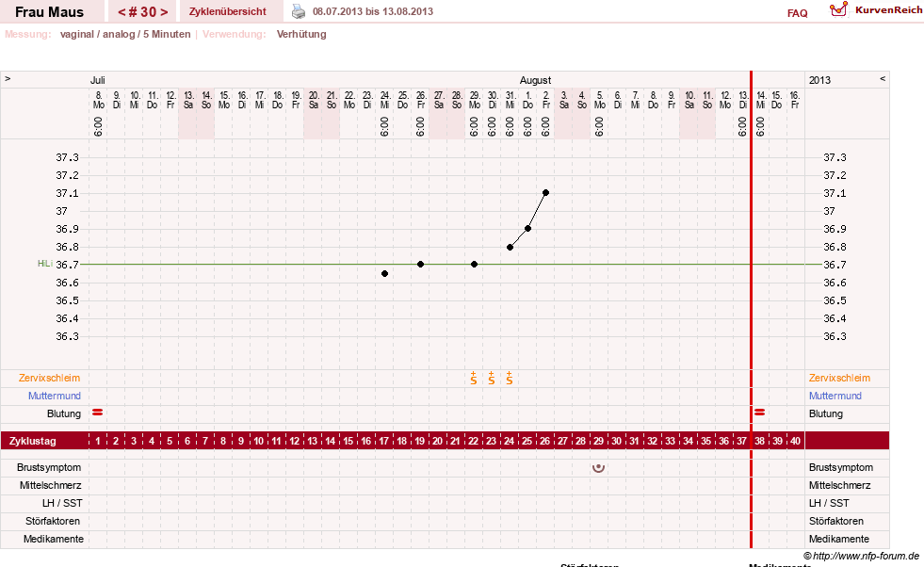The height and width of the screenshot is (567, 924).
Task: Select the temperature point at 36.9
Action: point(528,229)
